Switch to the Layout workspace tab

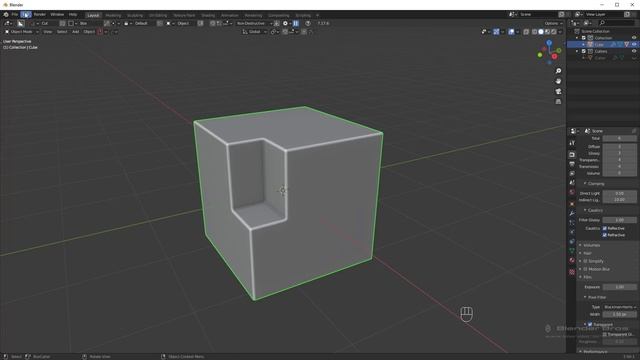(x=93, y=15)
